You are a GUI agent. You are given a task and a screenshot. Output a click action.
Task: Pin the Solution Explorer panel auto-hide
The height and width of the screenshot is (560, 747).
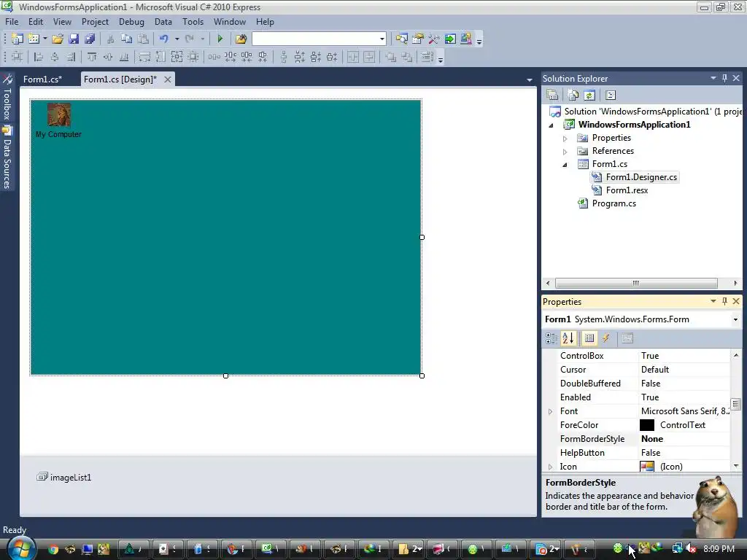[x=724, y=77]
